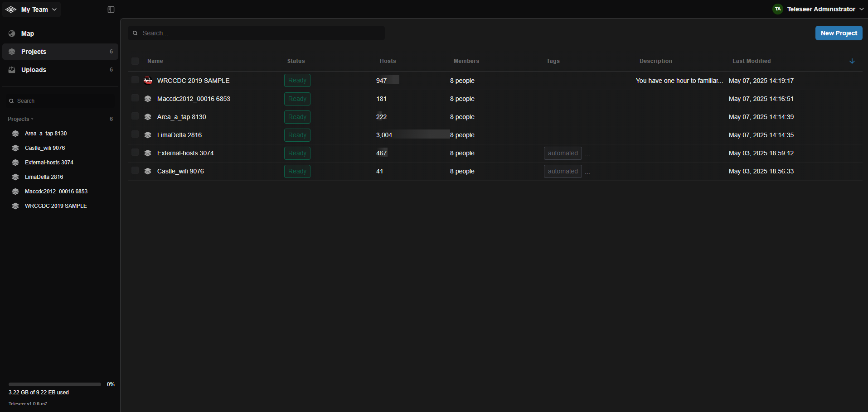Click the description text starting You have one hour
The height and width of the screenshot is (412, 868).
coord(679,81)
